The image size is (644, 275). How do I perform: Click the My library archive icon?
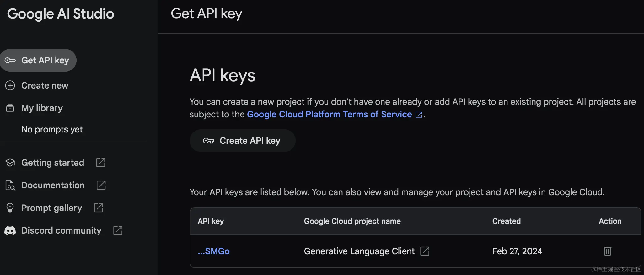(10, 108)
